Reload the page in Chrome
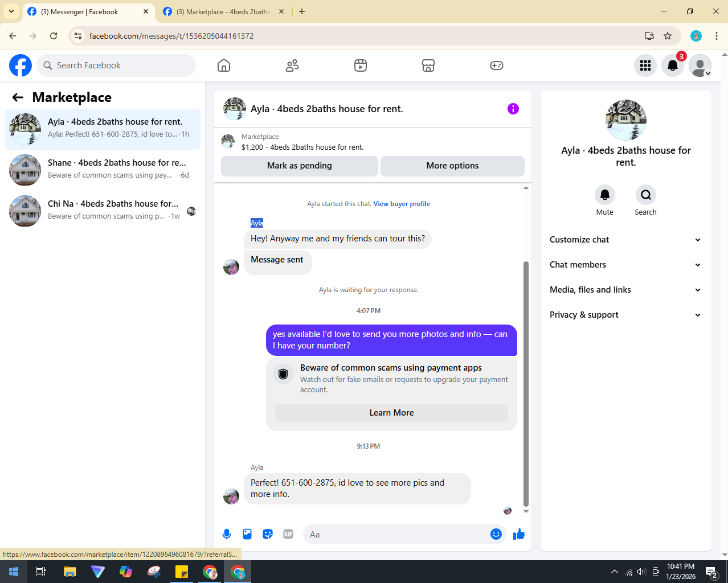Image resolution: width=728 pixels, height=583 pixels. [x=54, y=36]
